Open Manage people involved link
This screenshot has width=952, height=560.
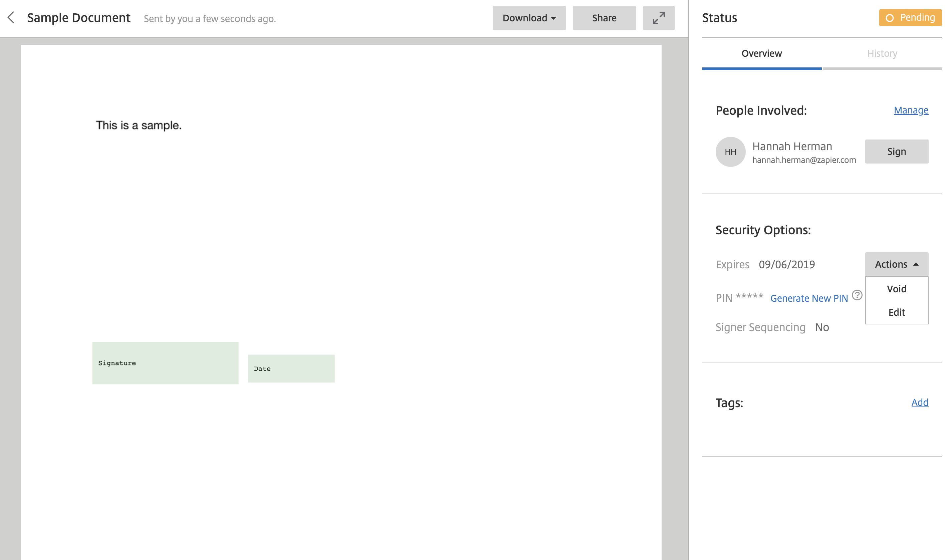pos(911,110)
